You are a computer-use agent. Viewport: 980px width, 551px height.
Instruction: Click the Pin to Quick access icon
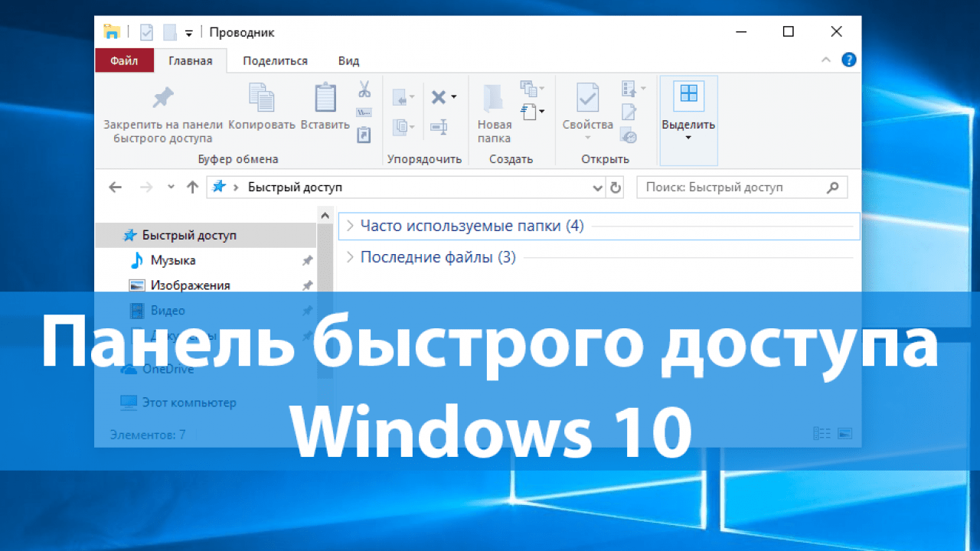click(x=162, y=98)
